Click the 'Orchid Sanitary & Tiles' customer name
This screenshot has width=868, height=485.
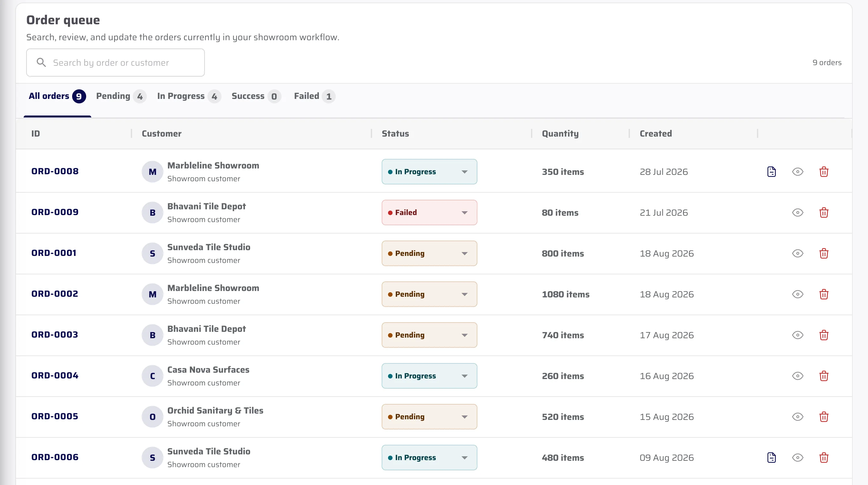tap(215, 410)
